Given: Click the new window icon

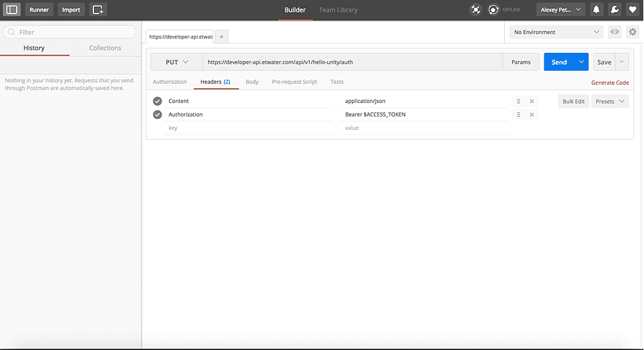Looking at the screenshot, I should 98,10.
